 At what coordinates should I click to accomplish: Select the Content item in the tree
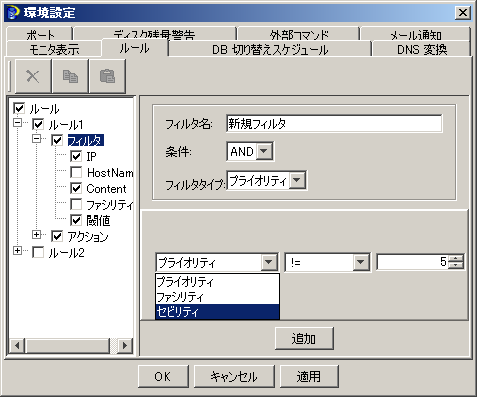[106, 189]
